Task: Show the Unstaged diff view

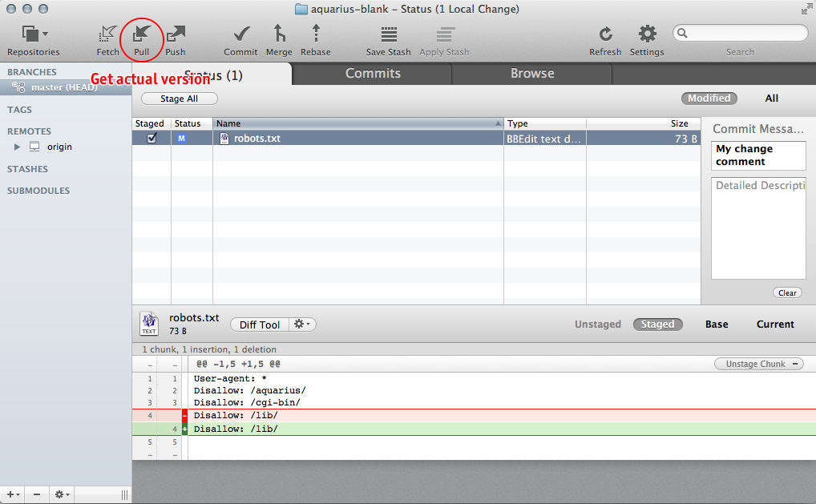Action: click(x=597, y=325)
